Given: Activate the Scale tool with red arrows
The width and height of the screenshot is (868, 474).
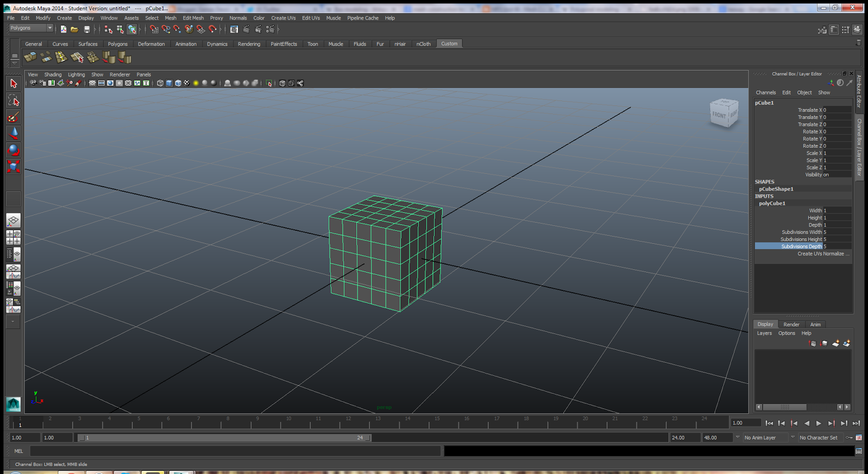Looking at the screenshot, I should 14,166.
